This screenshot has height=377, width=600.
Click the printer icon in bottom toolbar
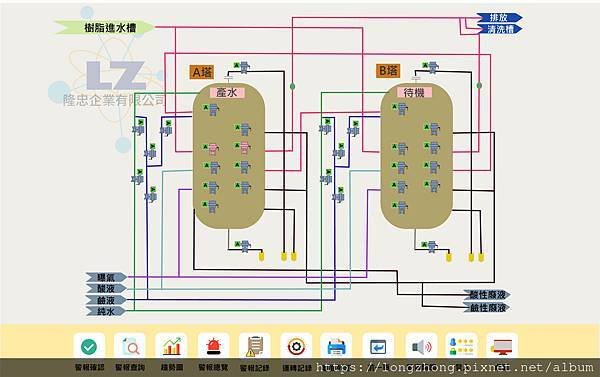[336, 347]
